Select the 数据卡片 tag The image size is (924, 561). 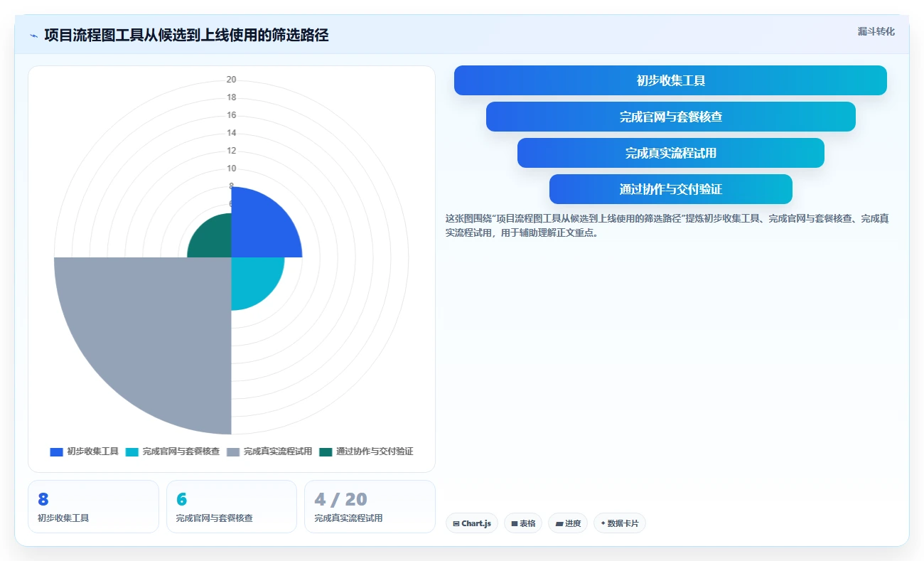click(620, 523)
